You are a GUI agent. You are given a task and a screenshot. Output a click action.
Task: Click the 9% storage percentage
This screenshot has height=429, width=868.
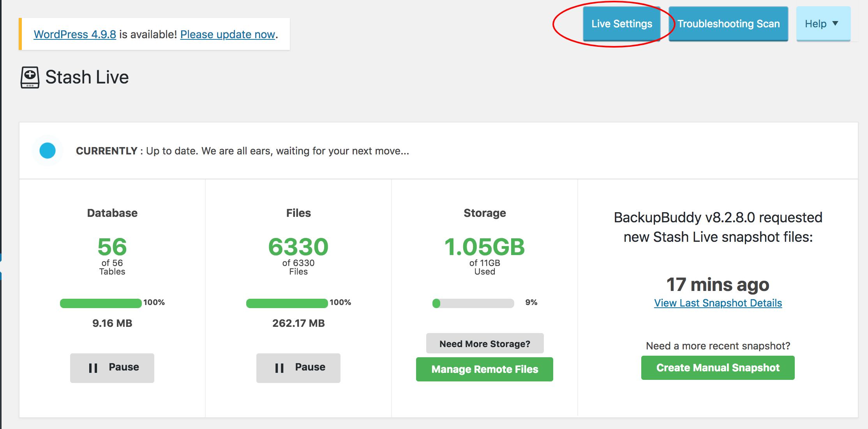coord(531,302)
